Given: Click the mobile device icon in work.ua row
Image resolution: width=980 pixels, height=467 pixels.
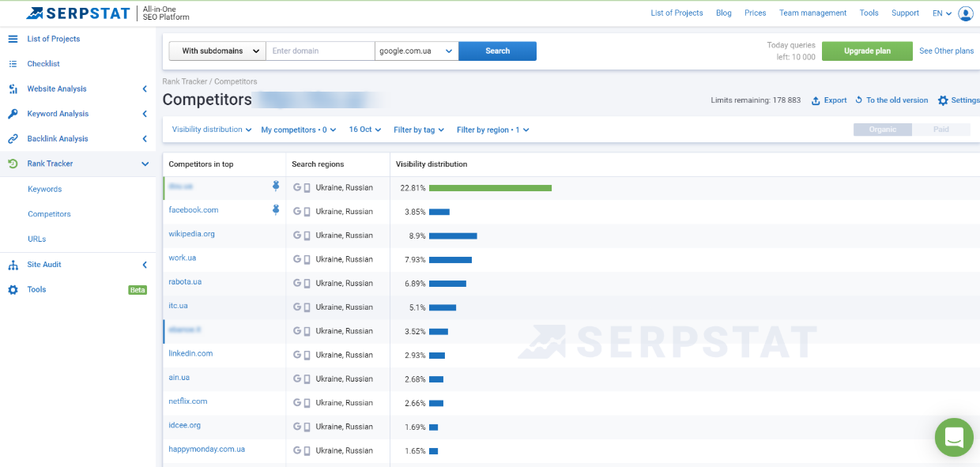Looking at the screenshot, I should pos(307,259).
